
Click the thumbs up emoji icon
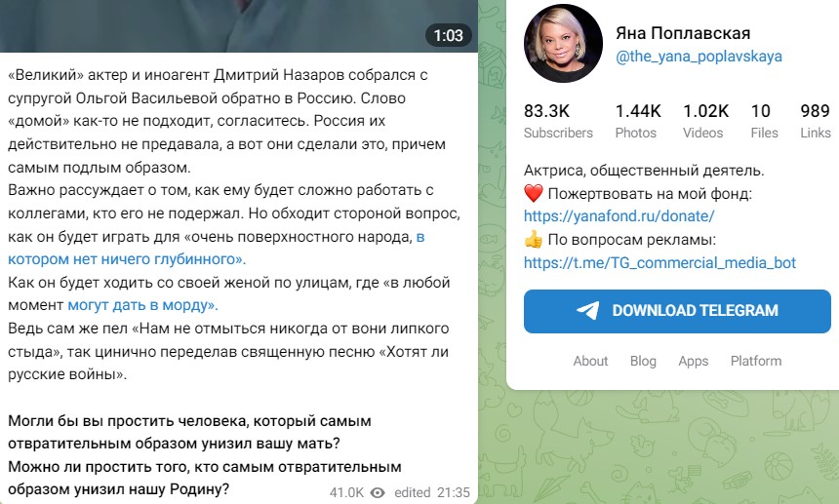(533, 240)
